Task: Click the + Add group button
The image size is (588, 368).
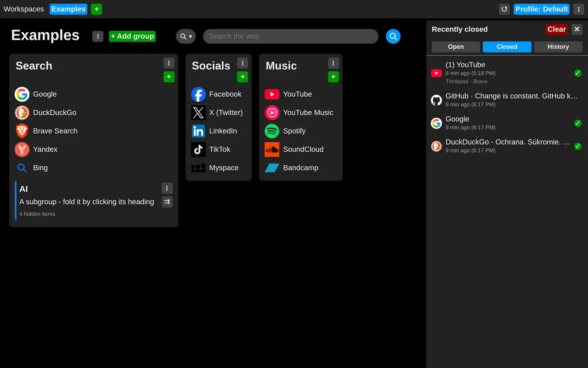Action: (x=132, y=36)
